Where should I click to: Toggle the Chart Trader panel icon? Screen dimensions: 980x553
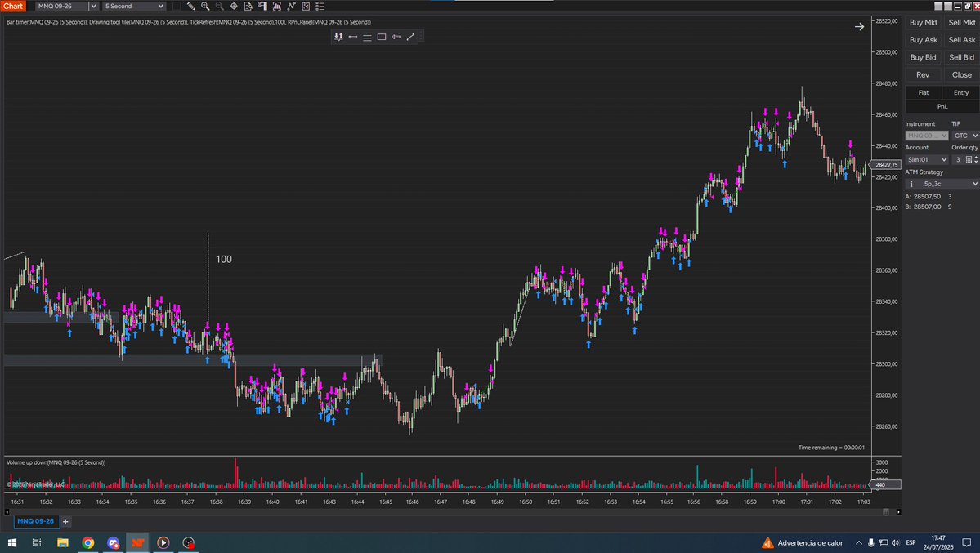point(262,7)
